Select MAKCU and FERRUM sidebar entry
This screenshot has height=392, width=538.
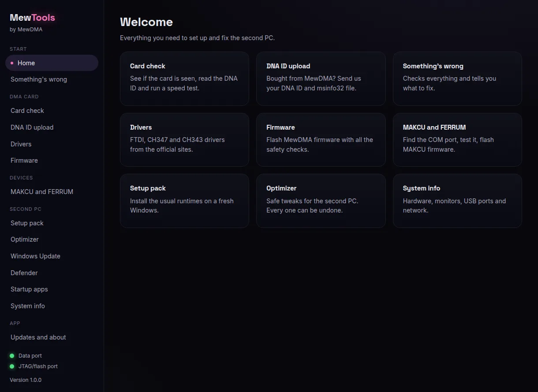pos(52,192)
